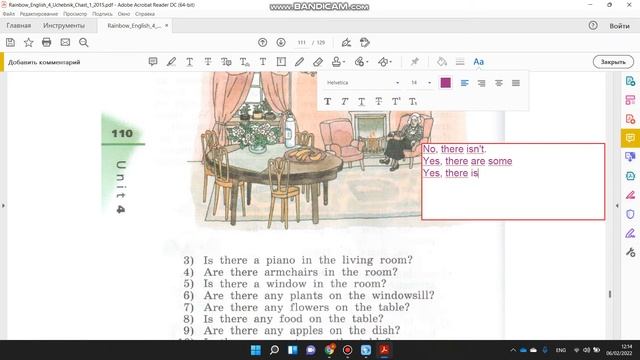Open the Helvetica font dropdown
This screenshot has width=640, height=360.
point(362,83)
